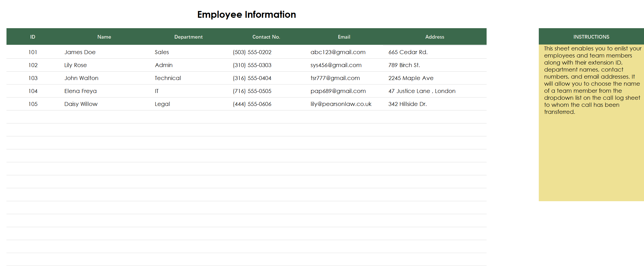The image size is (644, 266).
Task: Select email lily@pearsonlaw.co.uk
Action: [x=341, y=104]
